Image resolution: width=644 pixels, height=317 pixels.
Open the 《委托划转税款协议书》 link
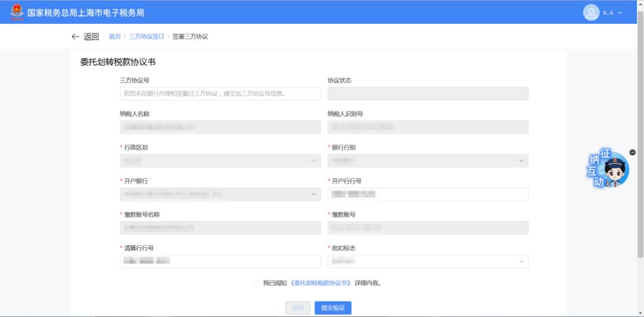[x=321, y=283]
